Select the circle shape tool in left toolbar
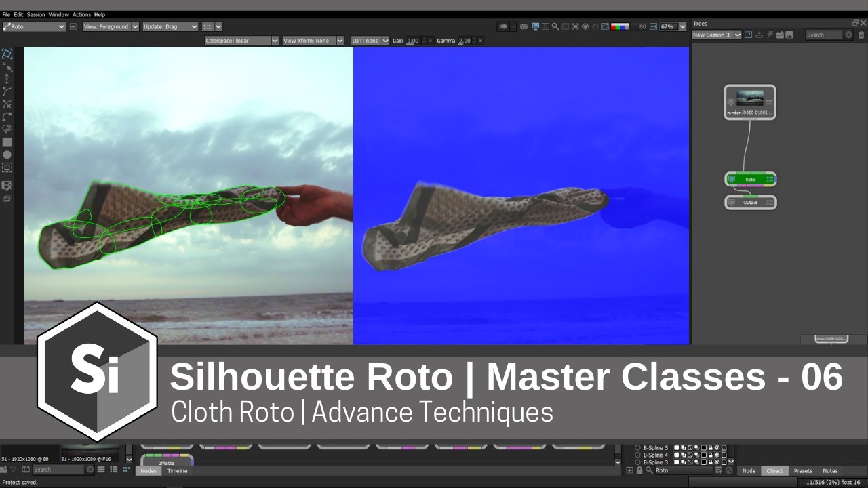This screenshot has width=868, height=488. click(x=7, y=155)
